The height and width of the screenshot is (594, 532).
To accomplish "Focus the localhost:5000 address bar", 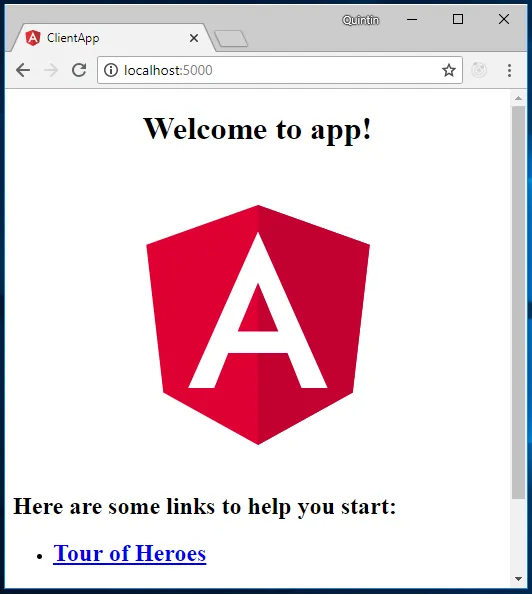I will click(x=280, y=70).
